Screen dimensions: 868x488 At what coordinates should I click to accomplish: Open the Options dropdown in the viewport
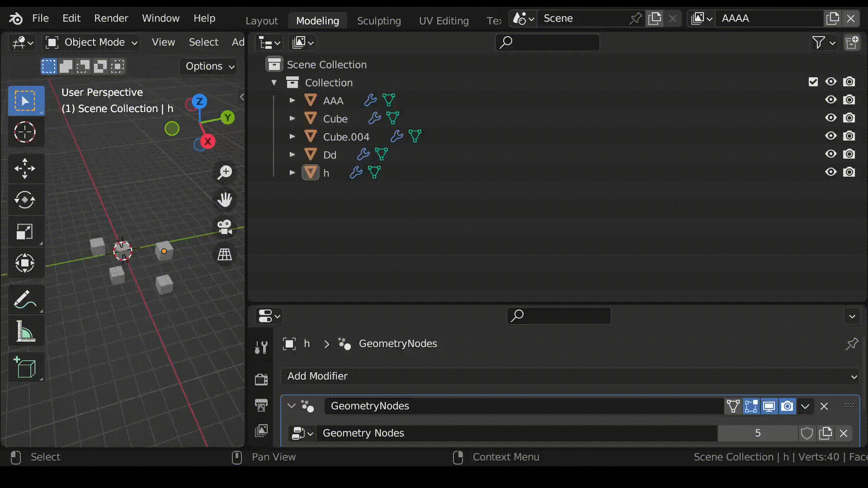[210, 66]
